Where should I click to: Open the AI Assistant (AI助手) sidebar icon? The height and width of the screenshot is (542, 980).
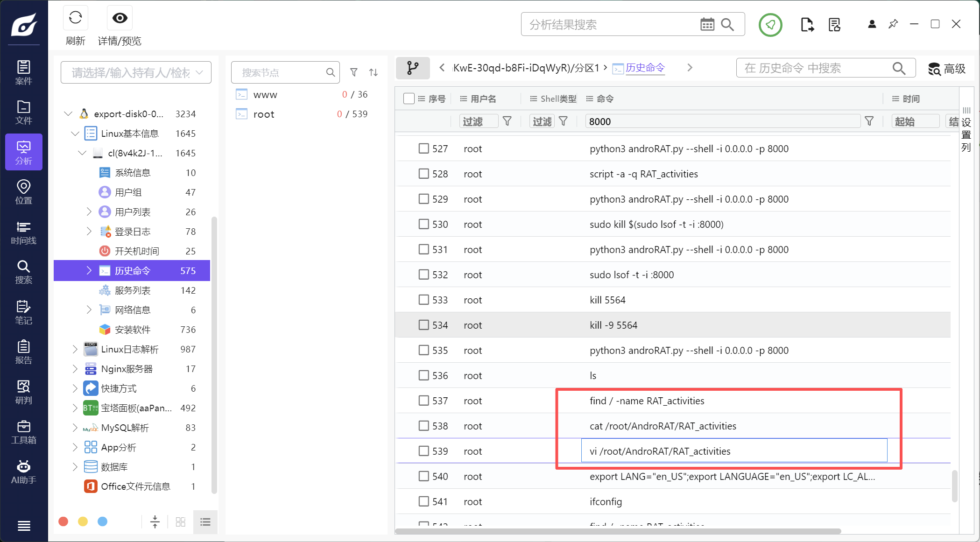tap(23, 472)
